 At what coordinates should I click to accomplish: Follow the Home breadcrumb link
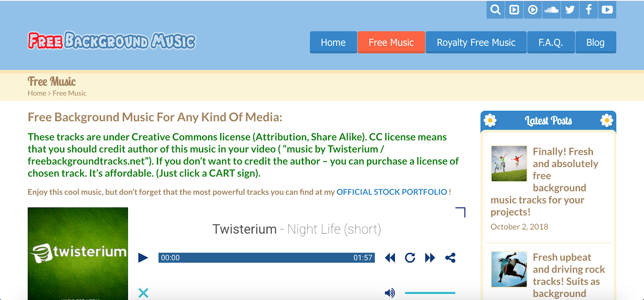[37, 93]
